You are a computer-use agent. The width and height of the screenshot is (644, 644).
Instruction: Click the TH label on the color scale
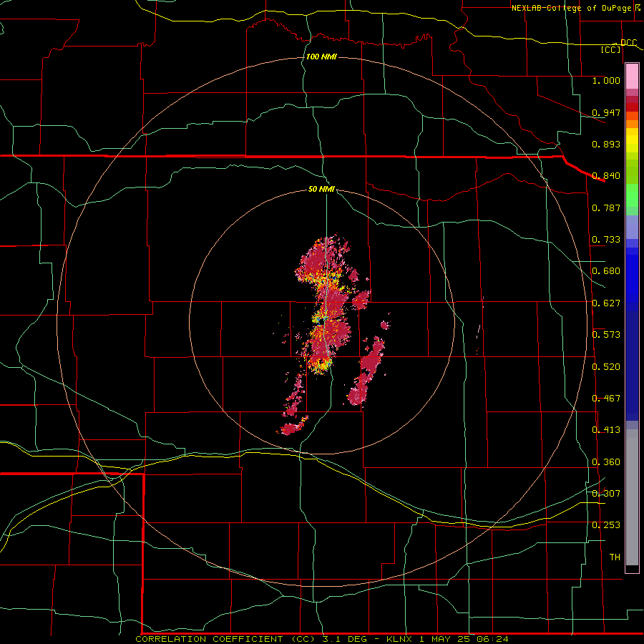click(x=615, y=557)
